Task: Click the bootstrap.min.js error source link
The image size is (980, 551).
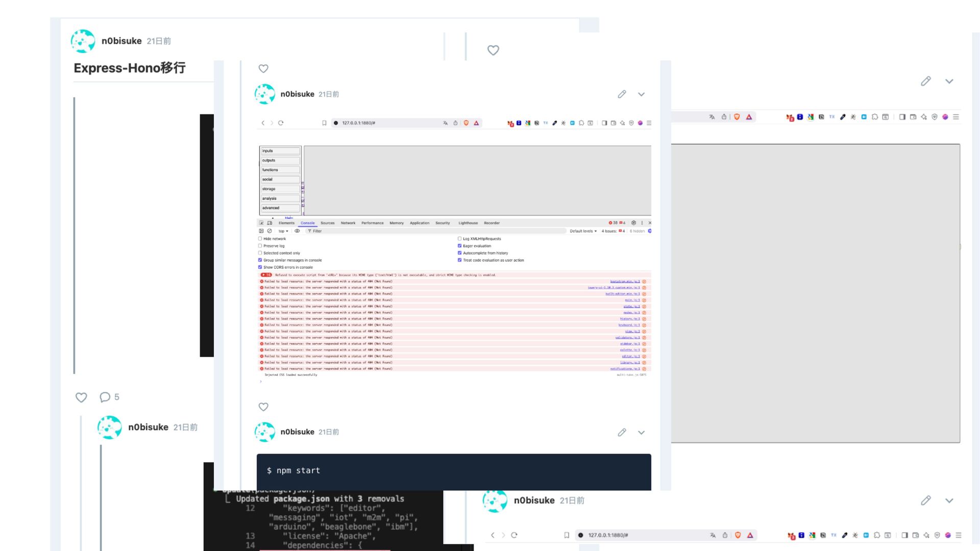Action: click(625, 282)
